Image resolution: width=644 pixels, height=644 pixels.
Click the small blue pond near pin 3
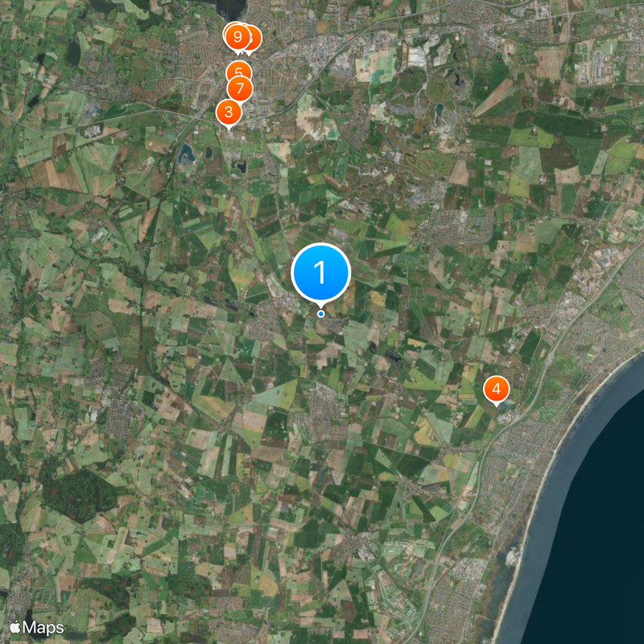point(186,154)
